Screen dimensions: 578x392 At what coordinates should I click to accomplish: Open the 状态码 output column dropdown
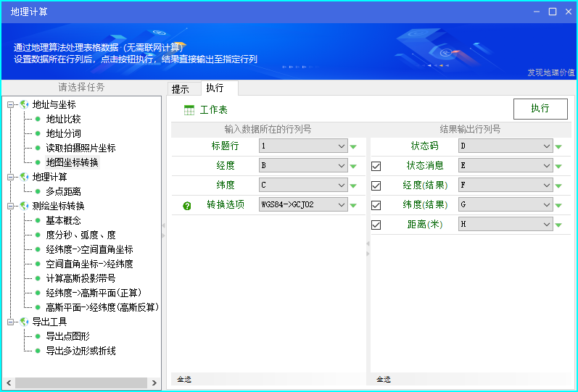[505, 146]
